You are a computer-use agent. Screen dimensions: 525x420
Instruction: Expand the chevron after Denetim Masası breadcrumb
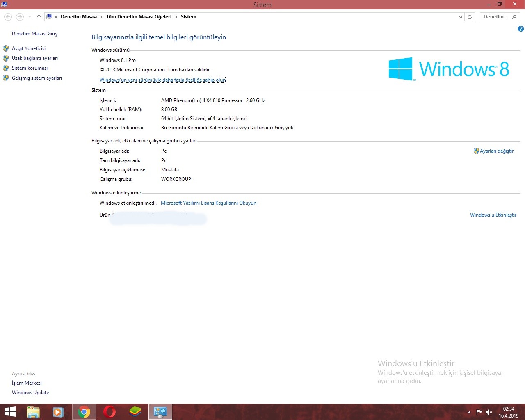pyautogui.click(x=101, y=17)
